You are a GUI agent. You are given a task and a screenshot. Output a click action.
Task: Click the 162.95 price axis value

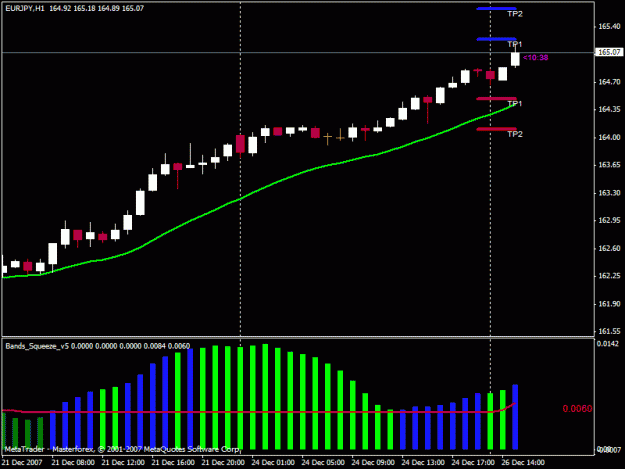point(609,220)
